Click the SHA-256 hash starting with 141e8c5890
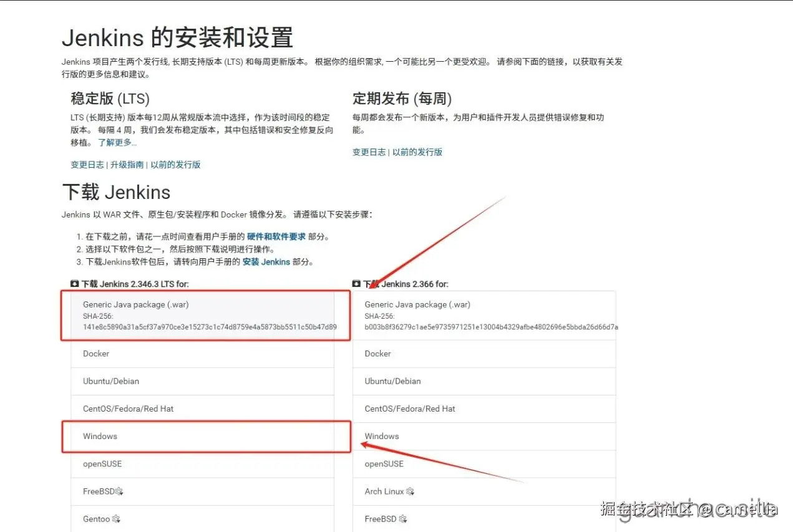The width and height of the screenshot is (793, 532). pyautogui.click(x=210, y=327)
